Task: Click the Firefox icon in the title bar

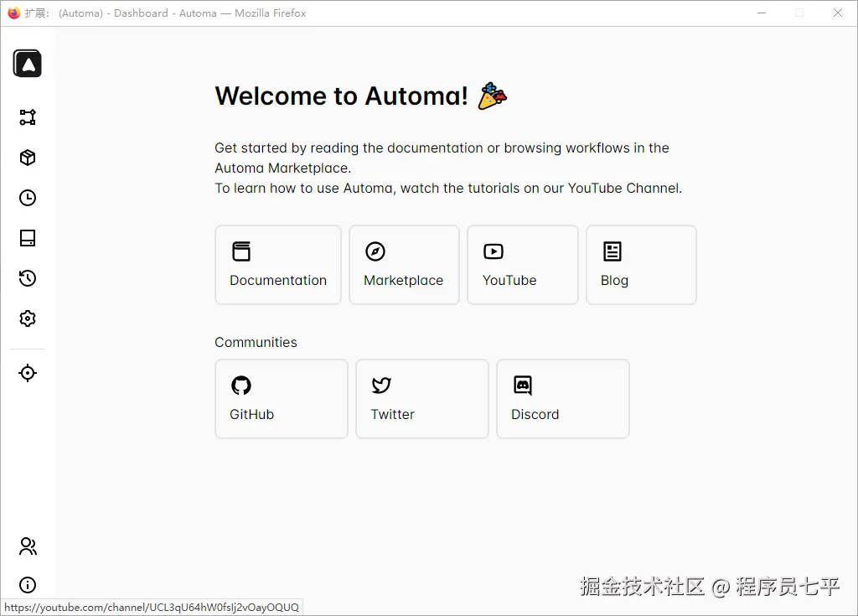Action: click(13, 13)
